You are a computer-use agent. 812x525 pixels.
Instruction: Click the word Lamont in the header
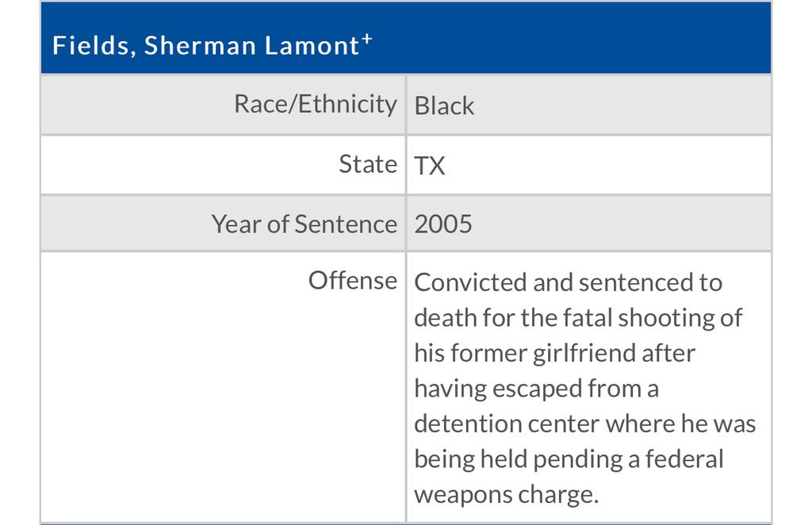click(312, 45)
